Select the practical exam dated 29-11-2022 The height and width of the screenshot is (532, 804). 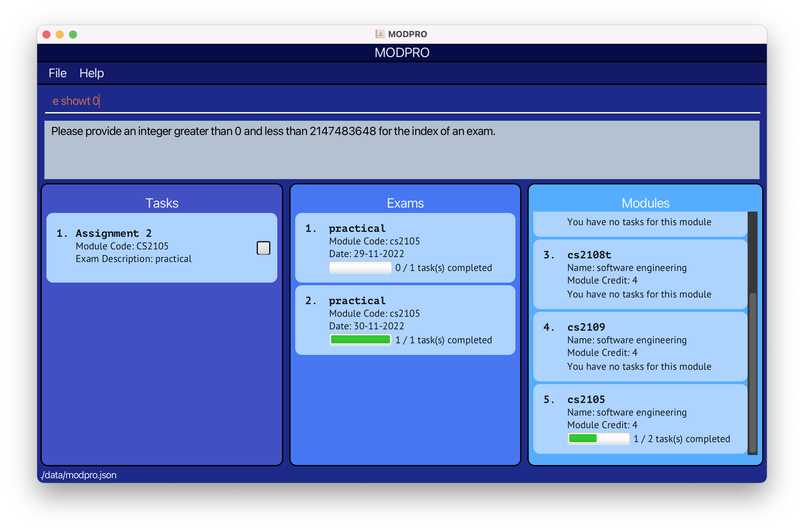click(x=405, y=248)
